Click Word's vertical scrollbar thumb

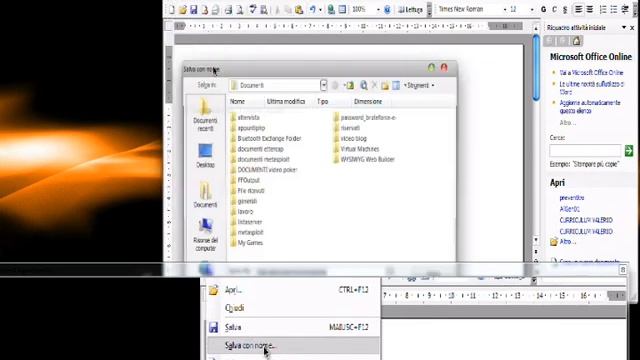(x=536, y=68)
